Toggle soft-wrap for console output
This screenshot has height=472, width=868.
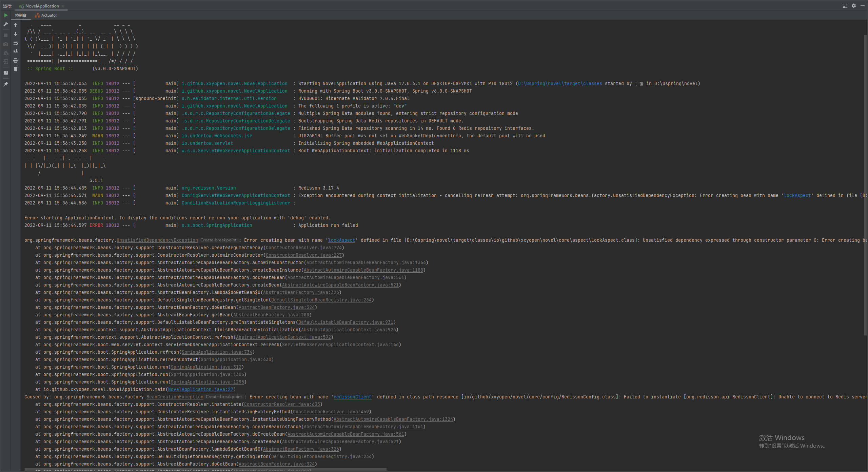click(x=16, y=43)
